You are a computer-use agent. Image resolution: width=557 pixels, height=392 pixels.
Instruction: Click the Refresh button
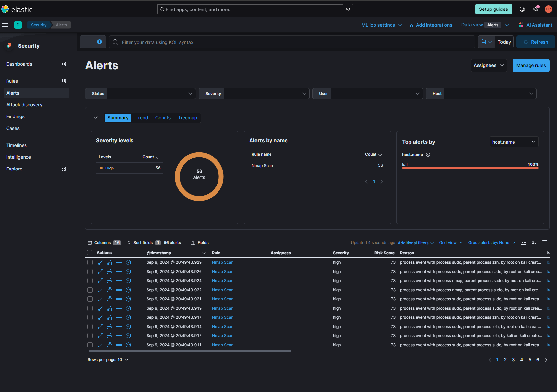[536, 42]
